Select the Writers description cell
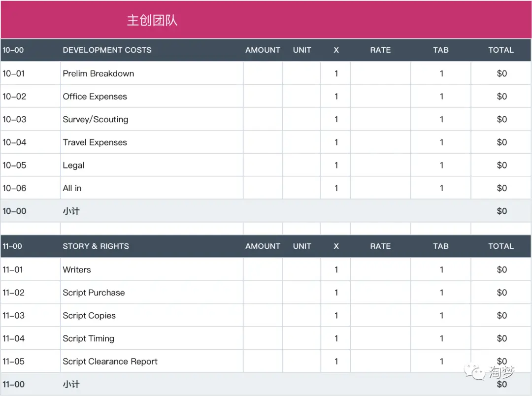The image size is (532, 396). coord(77,269)
